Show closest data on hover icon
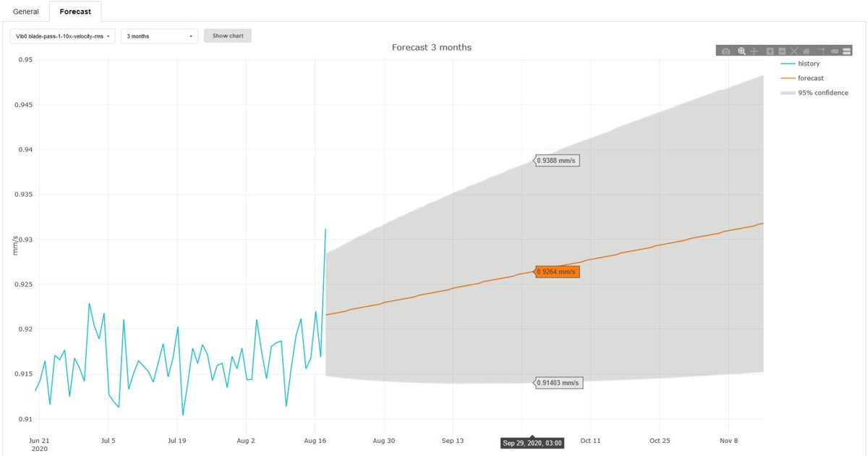Screen dimensions: 868x456 (834, 51)
